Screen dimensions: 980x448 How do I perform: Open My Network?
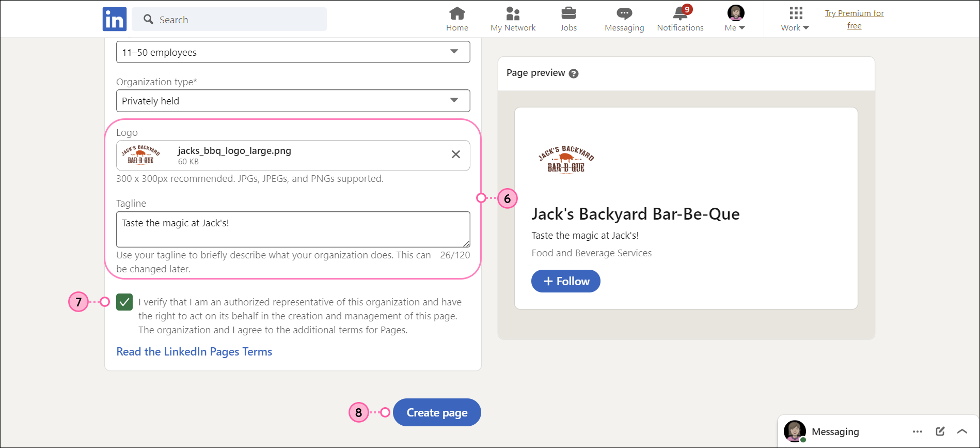(x=513, y=19)
